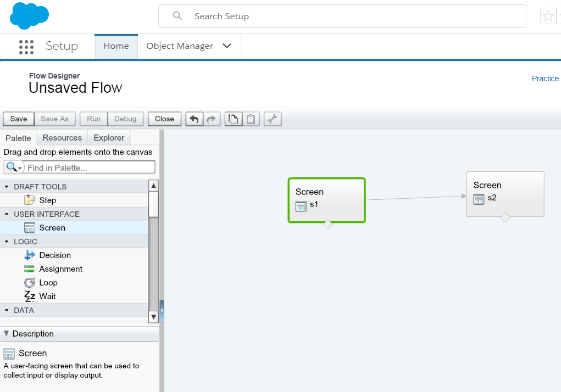561x392 pixels.
Task: Click the Screen element icon in palette
Action: [x=29, y=228]
